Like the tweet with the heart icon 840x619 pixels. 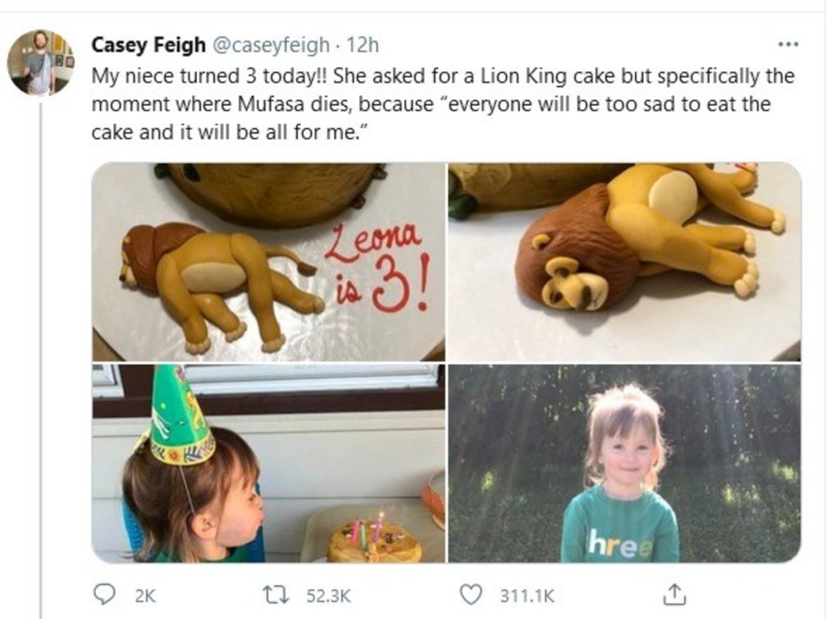pyautogui.click(x=471, y=594)
